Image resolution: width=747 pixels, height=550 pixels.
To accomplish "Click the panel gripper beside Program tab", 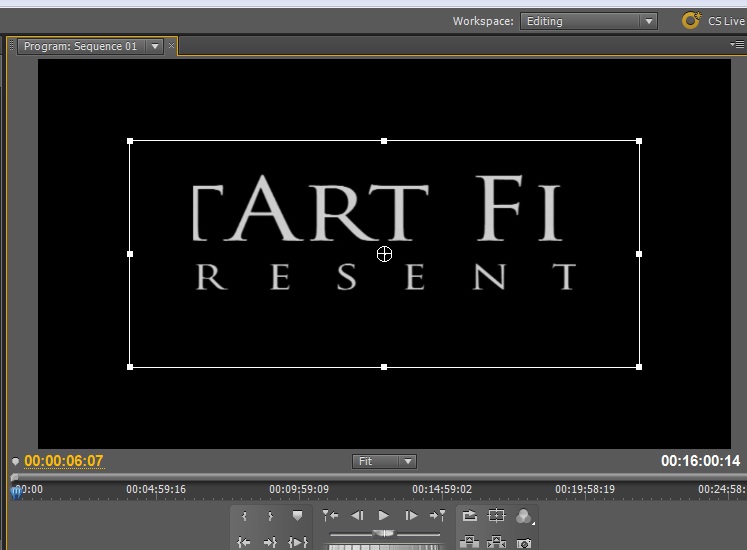I will pyautogui.click(x=11, y=46).
